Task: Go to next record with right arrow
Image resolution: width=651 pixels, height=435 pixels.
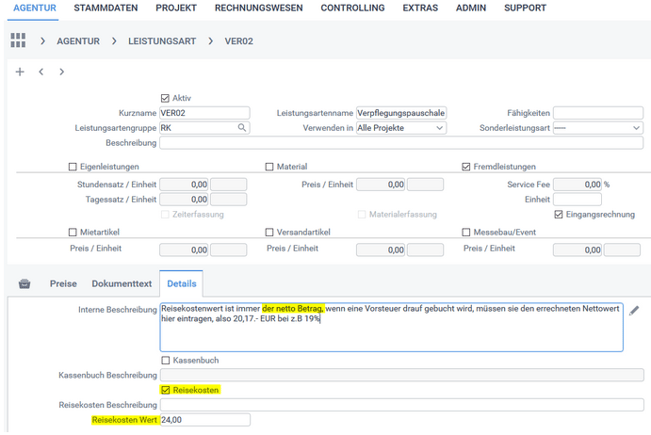Action: pyautogui.click(x=61, y=72)
